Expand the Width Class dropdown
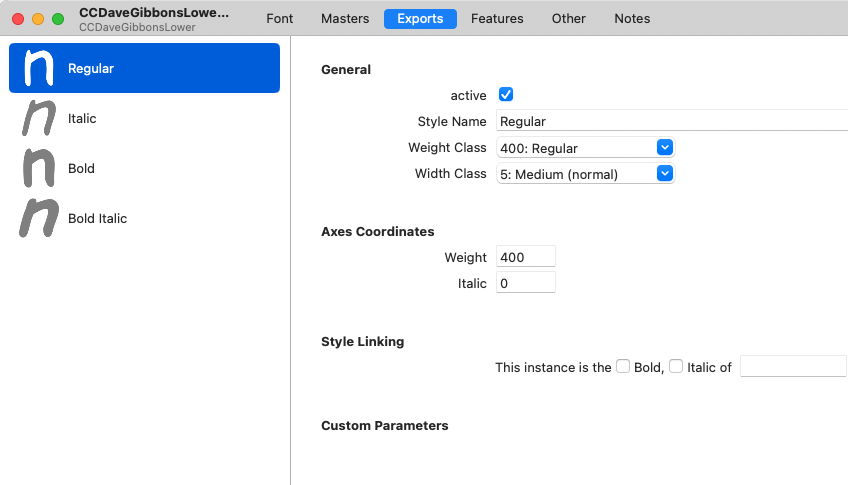Viewport: 848px width, 485px height. pos(585,174)
